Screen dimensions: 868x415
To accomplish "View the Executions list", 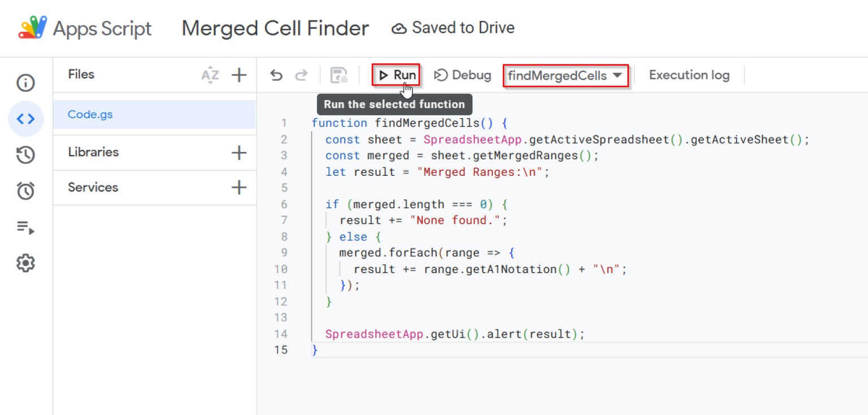I will tap(25, 228).
